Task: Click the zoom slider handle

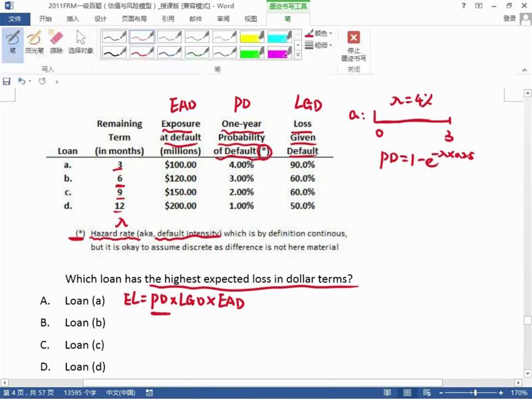Action: tap(475, 393)
